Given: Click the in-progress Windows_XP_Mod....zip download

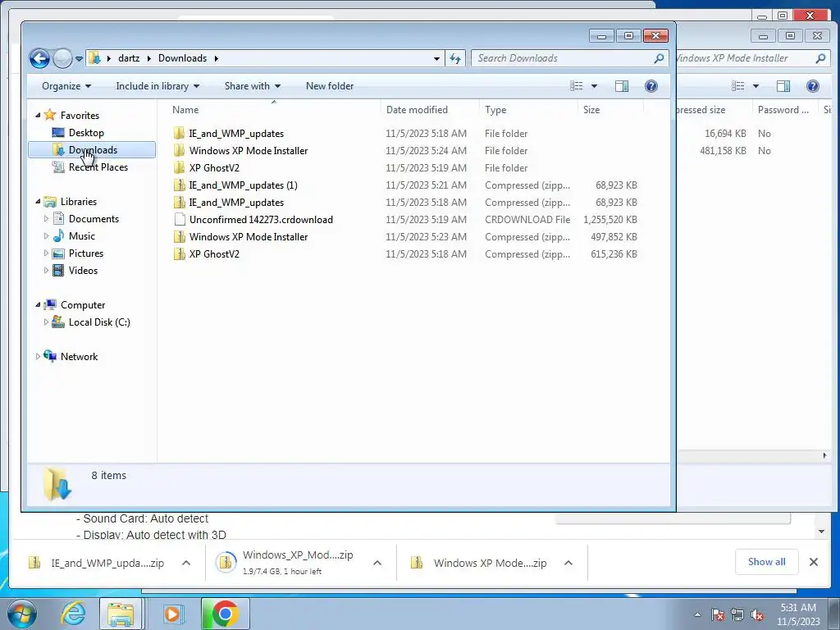Looking at the screenshot, I should [x=286, y=563].
